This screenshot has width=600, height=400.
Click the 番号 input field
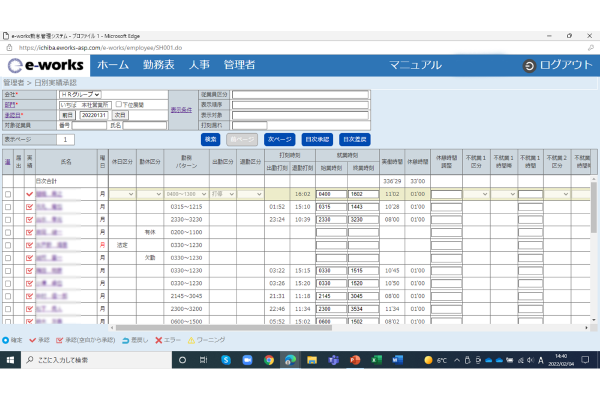pyautogui.click(x=89, y=126)
